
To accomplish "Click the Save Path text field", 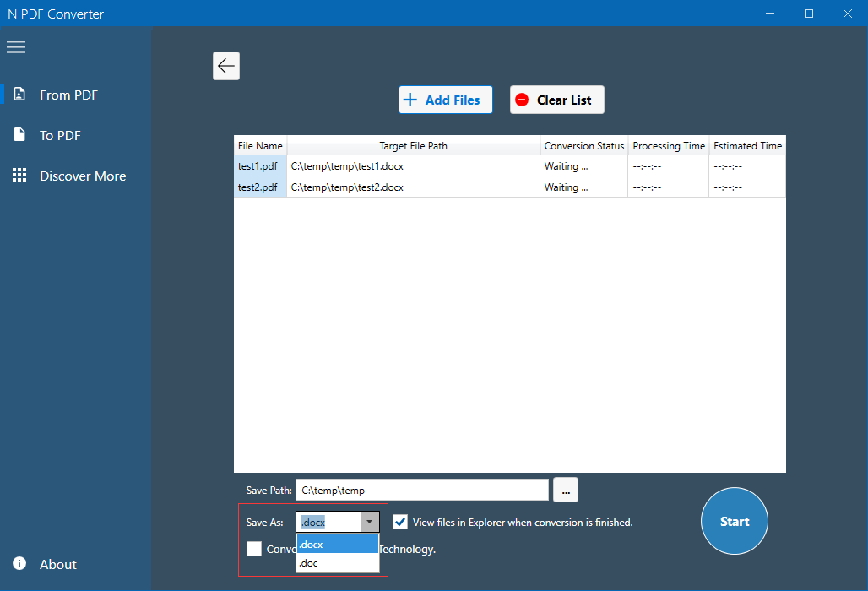I will point(421,490).
